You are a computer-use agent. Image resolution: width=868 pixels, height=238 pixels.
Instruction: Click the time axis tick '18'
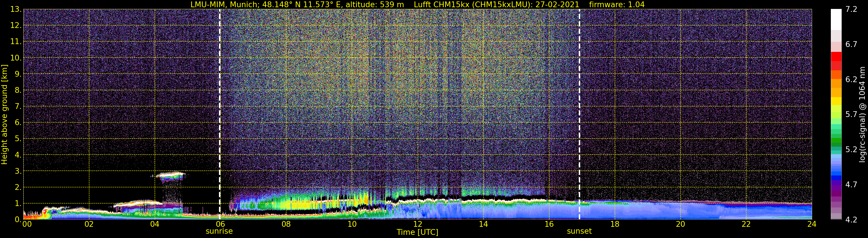[614, 224]
